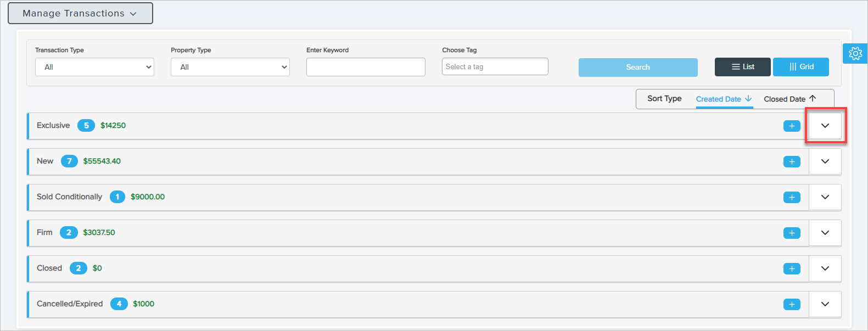
Task: Click the settings gear icon
Action: pos(855,54)
